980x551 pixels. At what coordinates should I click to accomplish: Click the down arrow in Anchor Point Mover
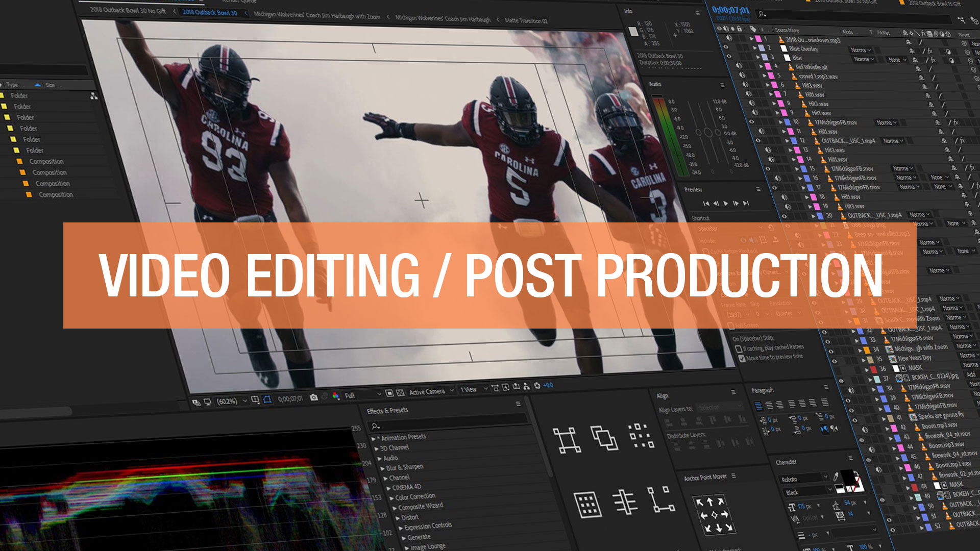pos(718,528)
